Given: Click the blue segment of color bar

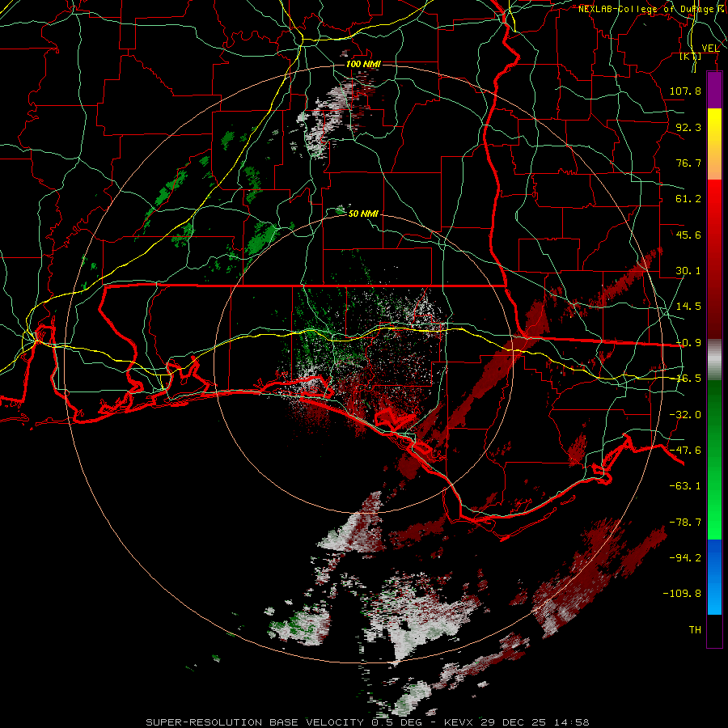Looking at the screenshot, I should 714,577.
